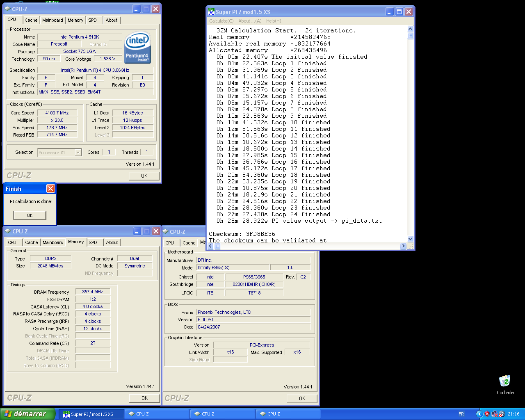Select CPU tab in the Memory CPU-Z window
The image size is (525, 420).
(12, 242)
